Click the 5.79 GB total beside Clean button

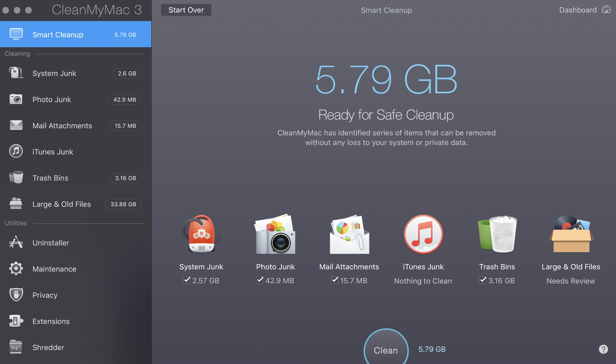coord(432,349)
